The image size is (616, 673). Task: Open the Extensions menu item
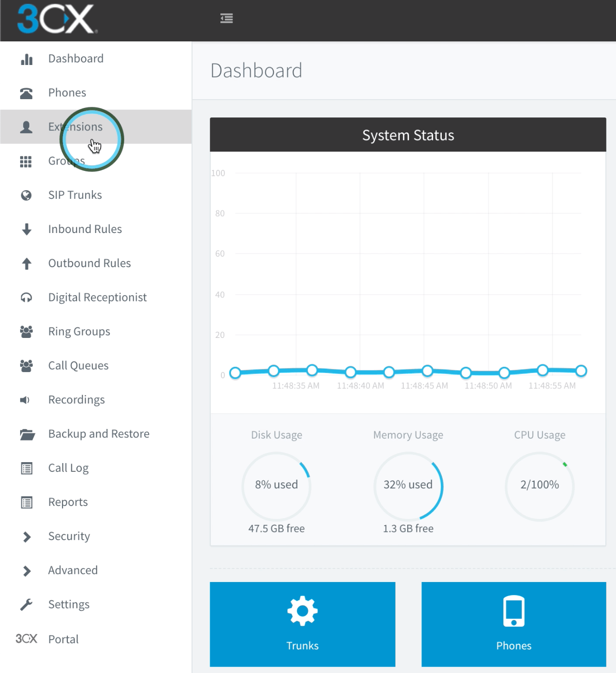click(x=75, y=127)
